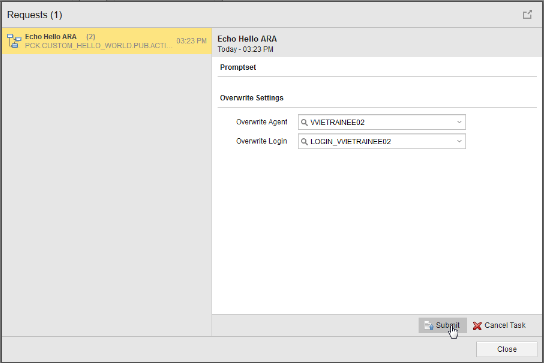Expand the Overwrite Login dropdown arrow
This screenshot has width=544, height=363.
coord(459,141)
